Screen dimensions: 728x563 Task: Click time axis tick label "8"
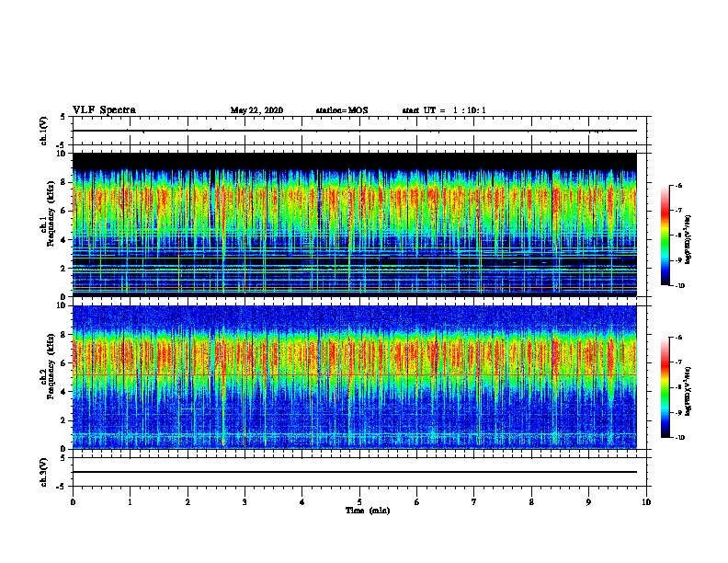531,502
